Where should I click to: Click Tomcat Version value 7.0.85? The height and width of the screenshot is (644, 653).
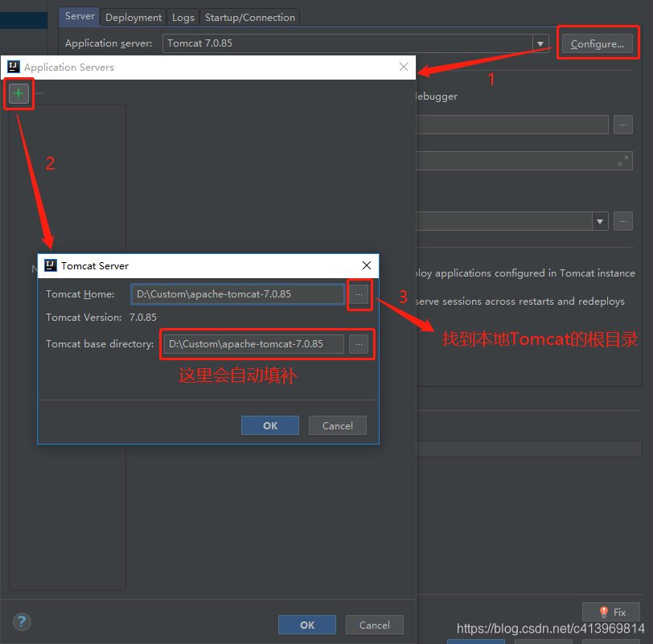(x=143, y=318)
